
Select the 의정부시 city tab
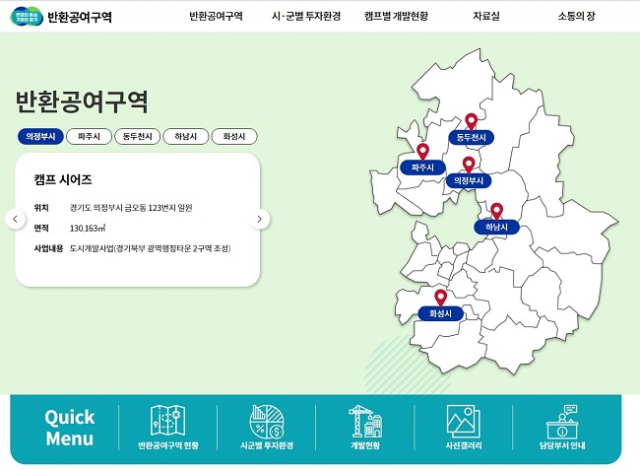pos(40,136)
